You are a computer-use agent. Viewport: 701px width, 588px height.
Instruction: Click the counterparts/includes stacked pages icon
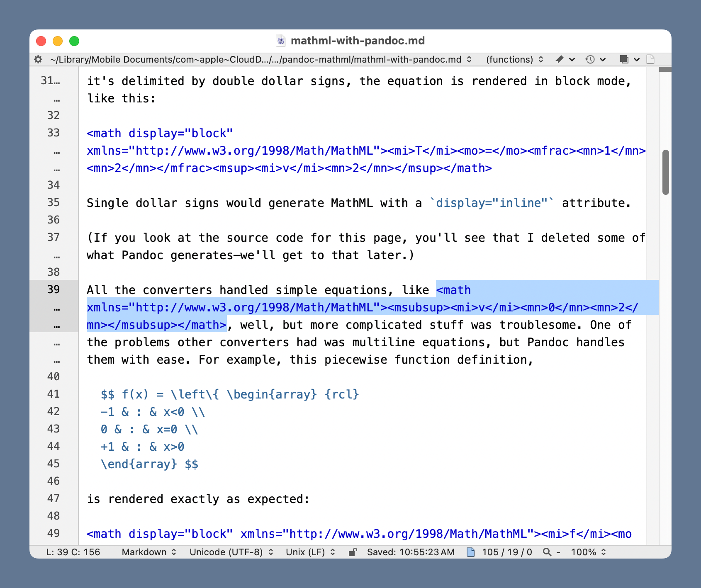624,59
